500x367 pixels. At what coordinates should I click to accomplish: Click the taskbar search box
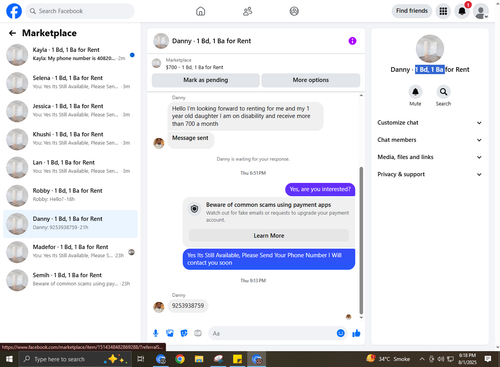point(75,359)
